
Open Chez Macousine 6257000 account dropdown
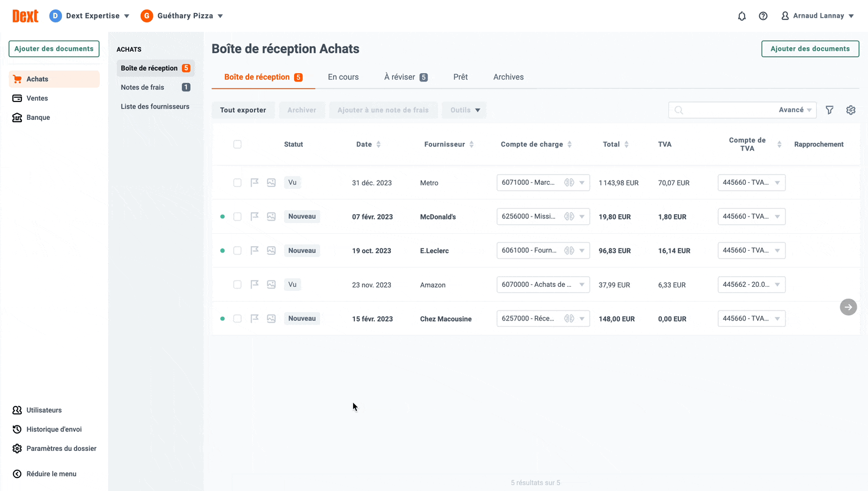[x=543, y=319]
